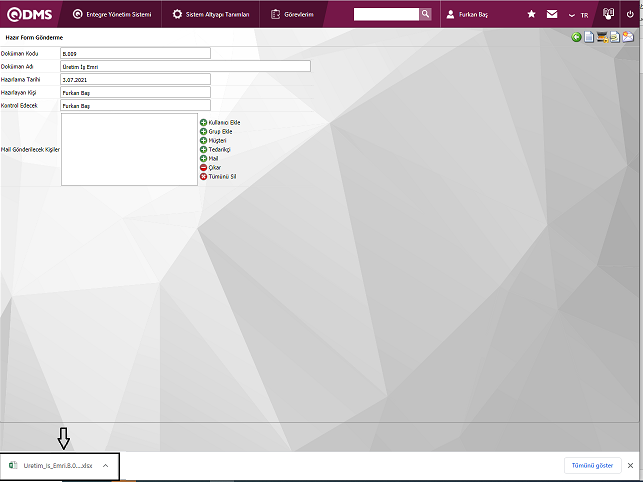Click the Mail add link

(213, 158)
